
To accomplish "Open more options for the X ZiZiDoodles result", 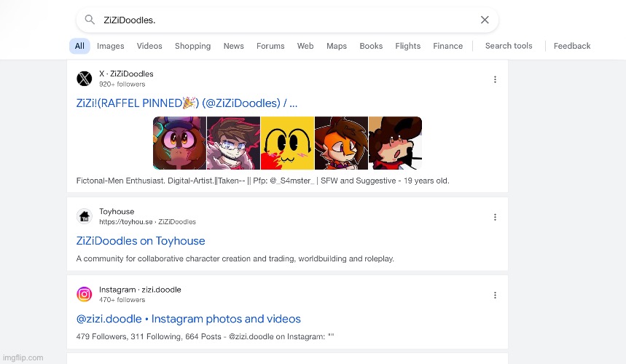I will pyautogui.click(x=495, y=79).
